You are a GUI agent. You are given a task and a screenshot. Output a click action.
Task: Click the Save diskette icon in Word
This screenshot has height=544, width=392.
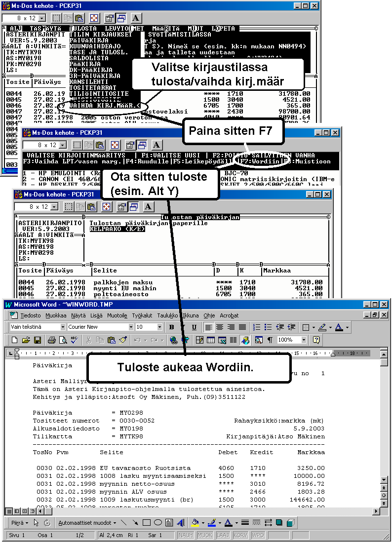pos(38,340)
